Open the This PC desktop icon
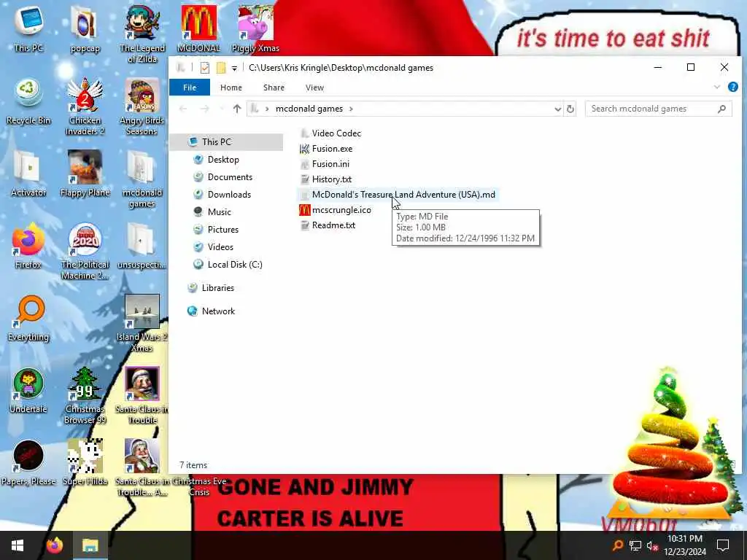This screenshot has height=560, width=747. click(28, 28)
